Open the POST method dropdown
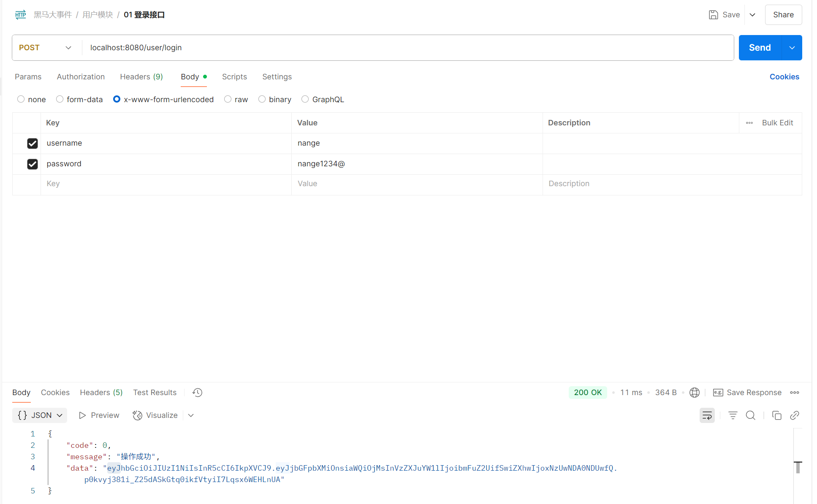The width and height of the screenshot is (817, 504). (46, 48)
